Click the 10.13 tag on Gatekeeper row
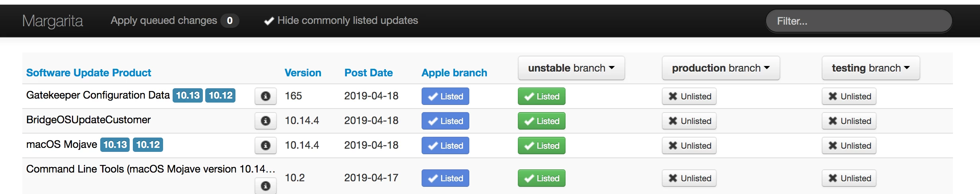 point(188,95)
